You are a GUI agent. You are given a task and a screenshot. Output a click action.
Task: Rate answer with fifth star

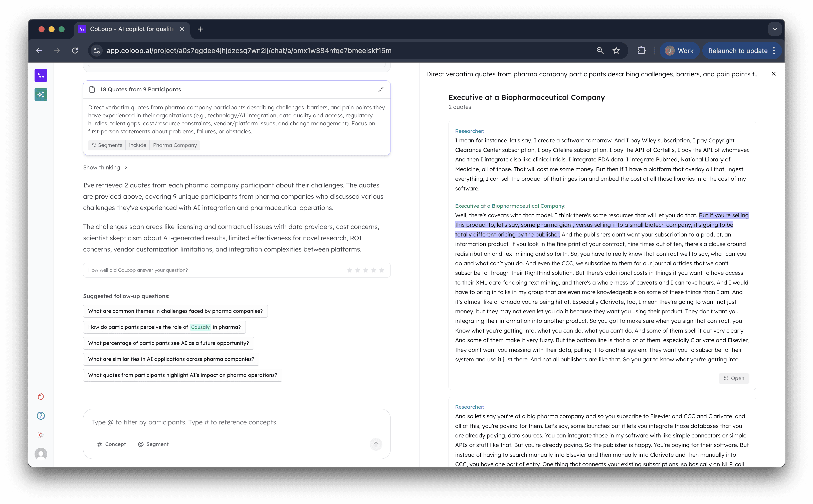[382, 270]
